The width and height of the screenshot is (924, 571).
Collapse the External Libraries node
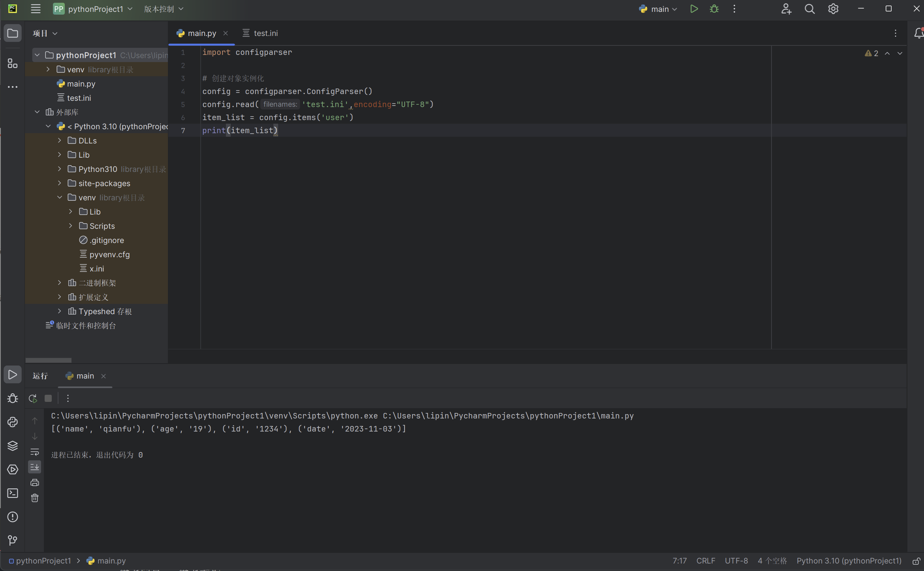(x=37, y=112)
